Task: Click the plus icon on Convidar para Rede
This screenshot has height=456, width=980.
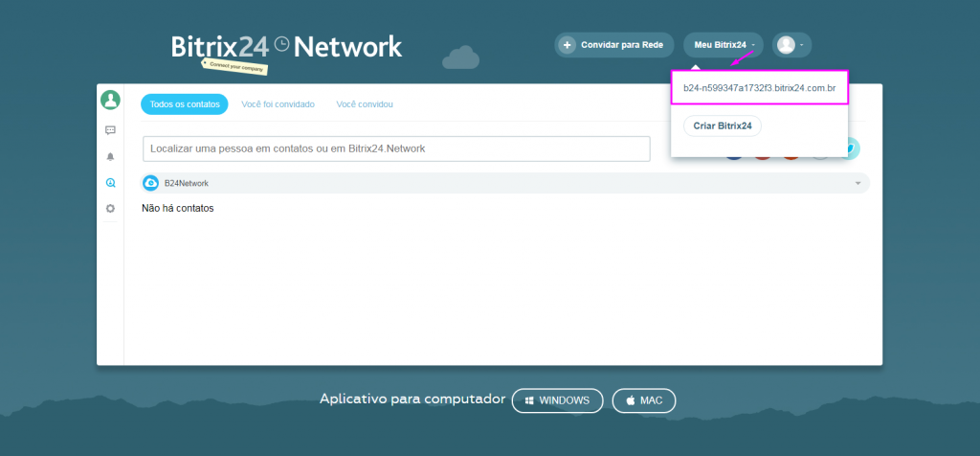Action: coord(567,45)
